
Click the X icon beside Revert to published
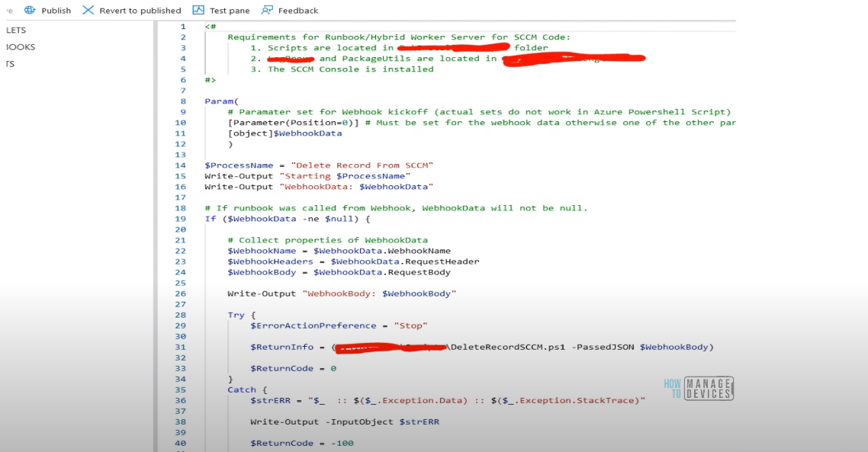90,10
